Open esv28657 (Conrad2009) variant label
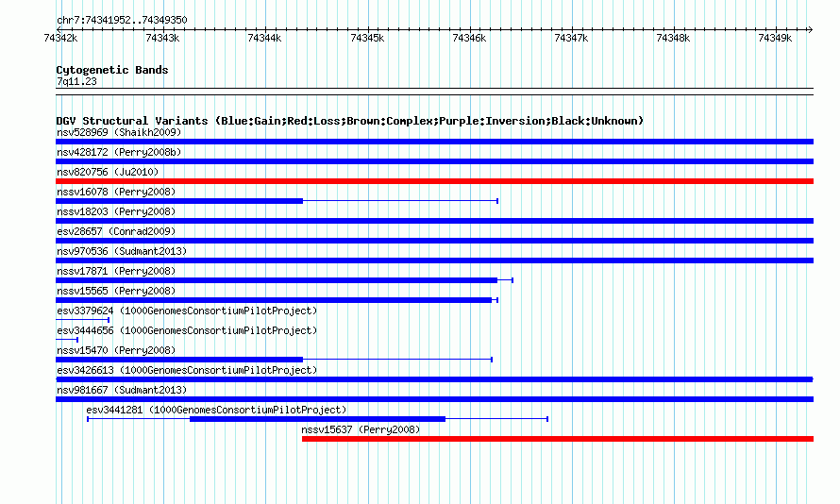The height and width of the screenshot is (504, 840). [x=116, y=231]
